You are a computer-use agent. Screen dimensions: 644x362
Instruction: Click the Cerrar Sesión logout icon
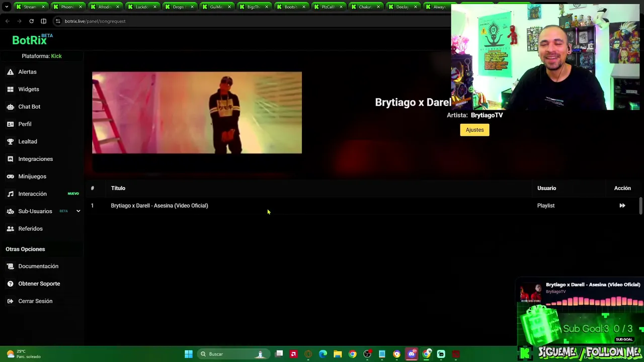10,301
